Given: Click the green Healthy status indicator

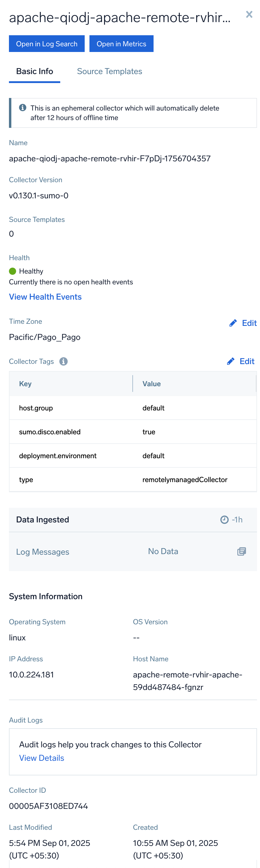Looking at the screenshot, I should [13, 271].
